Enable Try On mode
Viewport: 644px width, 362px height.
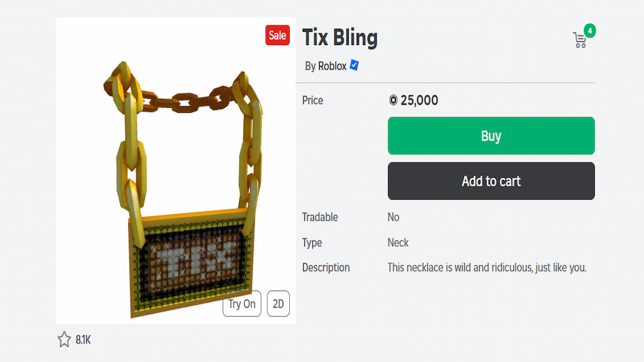click(x=241, y=304)
